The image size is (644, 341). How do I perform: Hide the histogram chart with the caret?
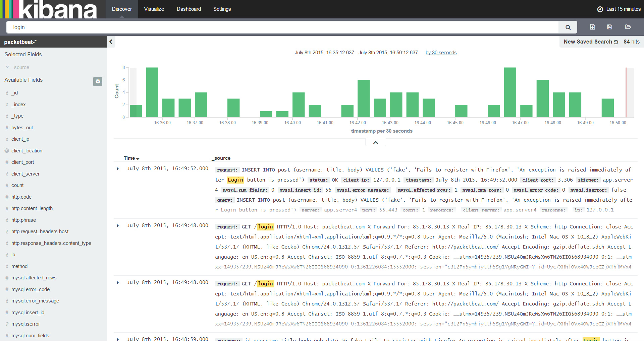point(375,143)
